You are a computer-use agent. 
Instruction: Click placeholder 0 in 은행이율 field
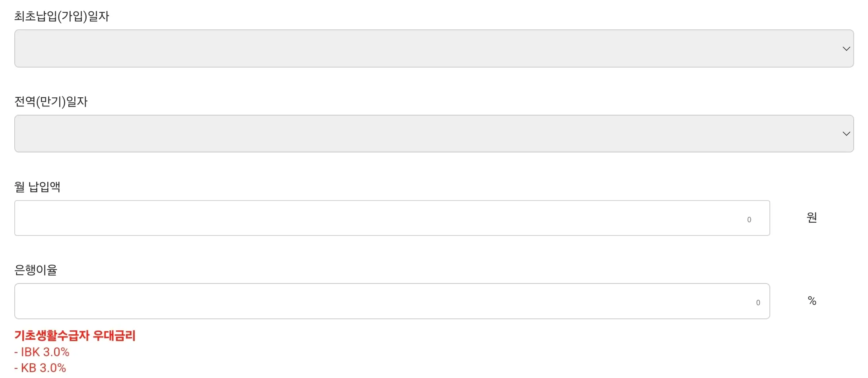(758, 303)
